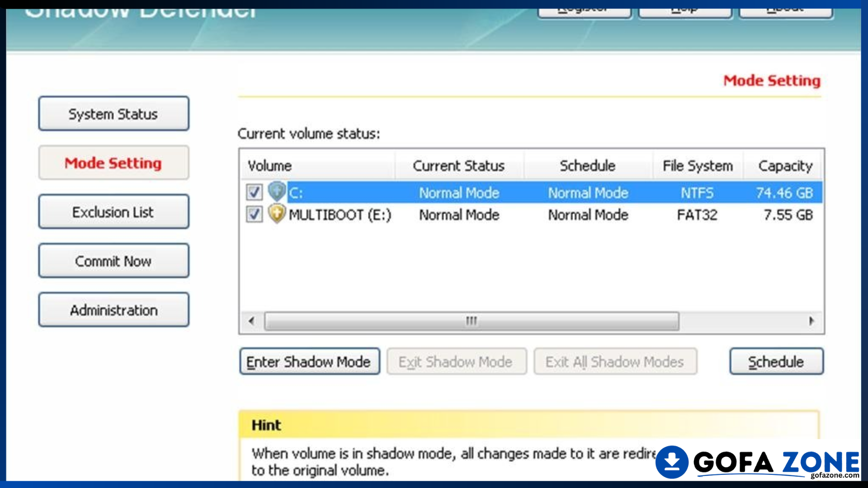Viewport: 868px width, 488px height.
Task: Click the blue shield icon for C: volume
Action: (x=277, y=192)
